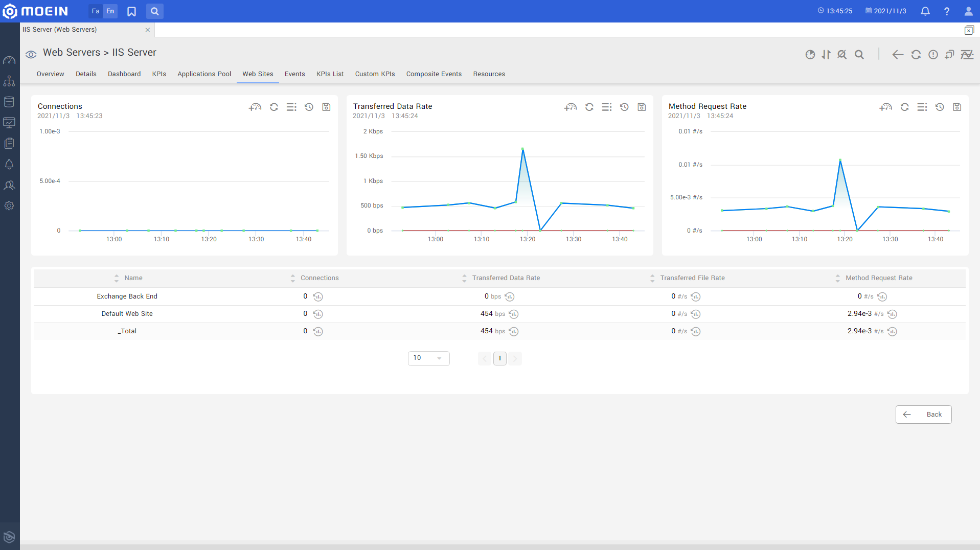Select the Default Web Site row name
Screen dimensions: 980x550
127,314
